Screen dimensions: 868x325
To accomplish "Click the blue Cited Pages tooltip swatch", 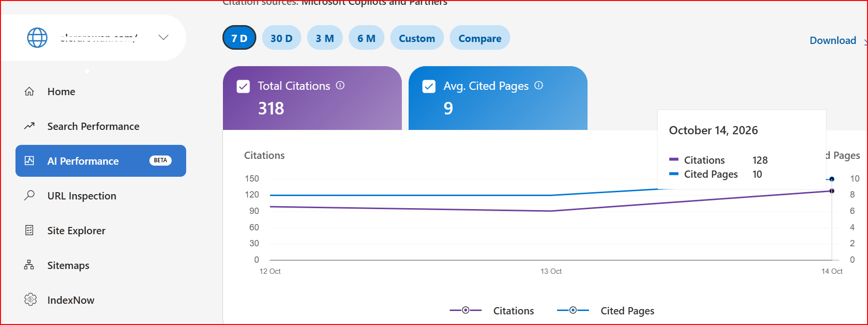I will click(x=674, y=173).
